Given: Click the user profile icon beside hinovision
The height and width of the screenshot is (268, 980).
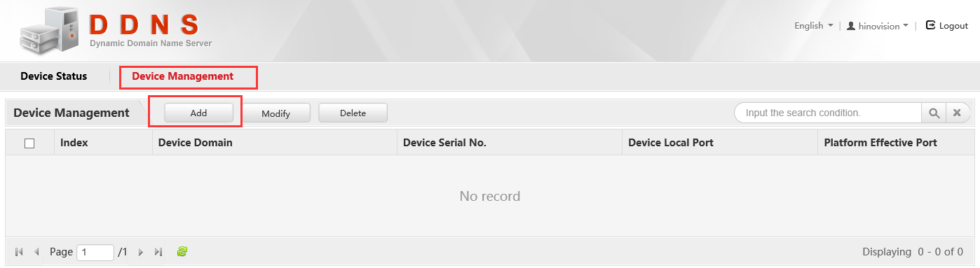Looking at the screenshot, I should pos(851,25).
